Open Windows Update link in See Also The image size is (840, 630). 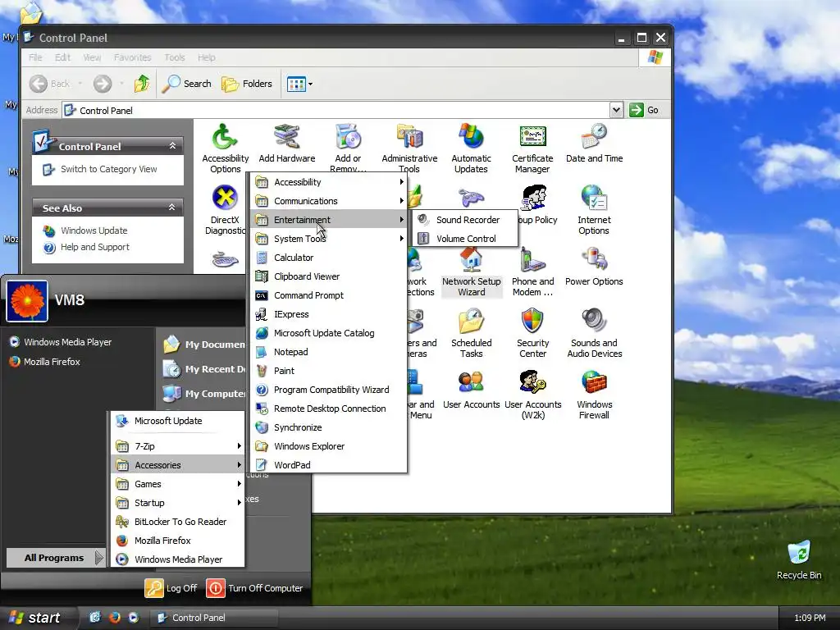94,231
